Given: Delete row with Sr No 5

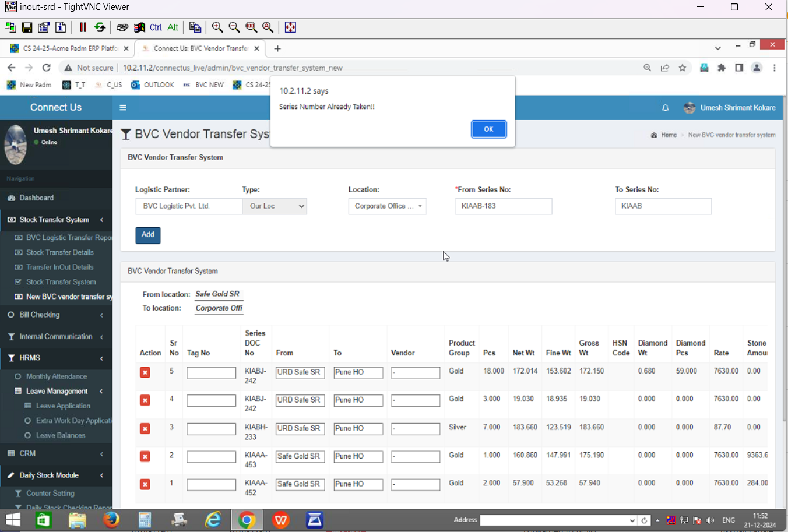Looking at the screenshot, I should coord(145,372).
